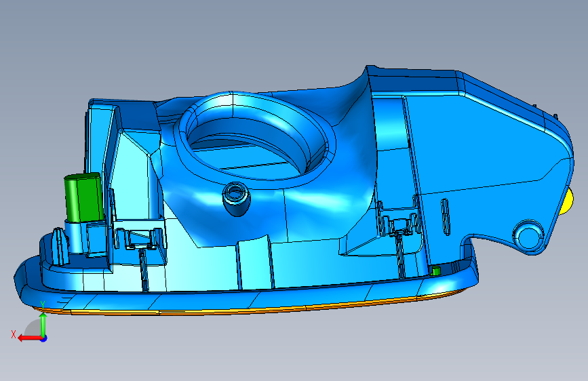Image resolution: width=588 pixels, height=381 pixels.
Task: Click the red X axis label
Action: pyautogui.click(x=14, y=334)
